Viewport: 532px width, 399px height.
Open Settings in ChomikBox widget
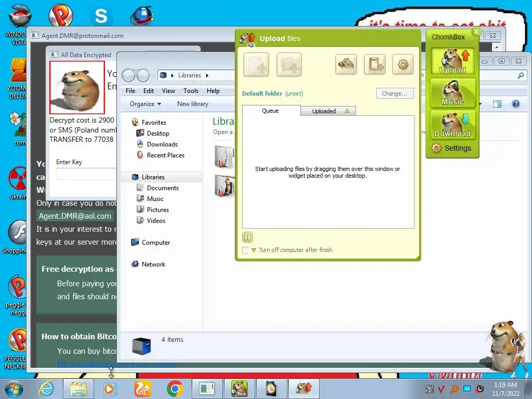(x=451, y=148)
